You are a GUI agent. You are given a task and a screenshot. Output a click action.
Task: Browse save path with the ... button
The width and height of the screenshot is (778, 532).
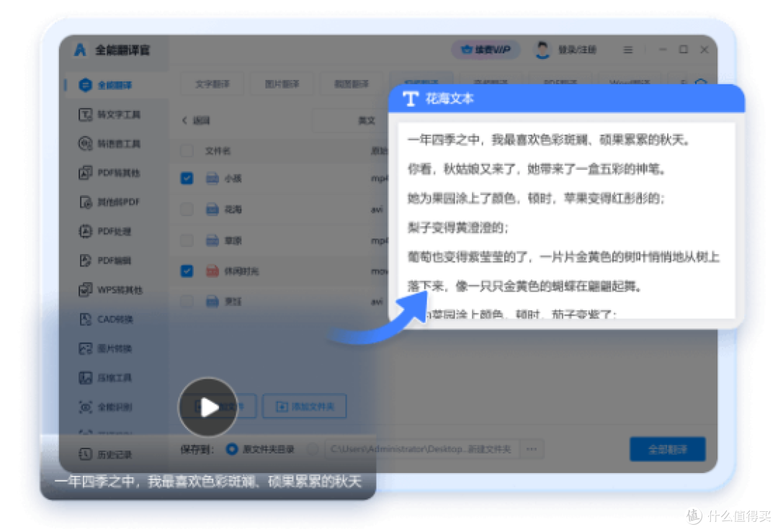click(x=532, y=449)
